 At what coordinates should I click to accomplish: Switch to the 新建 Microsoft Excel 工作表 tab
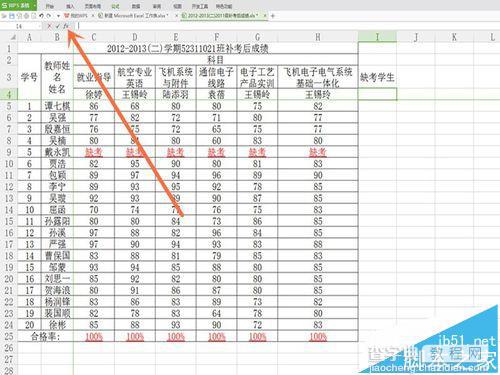133,16
